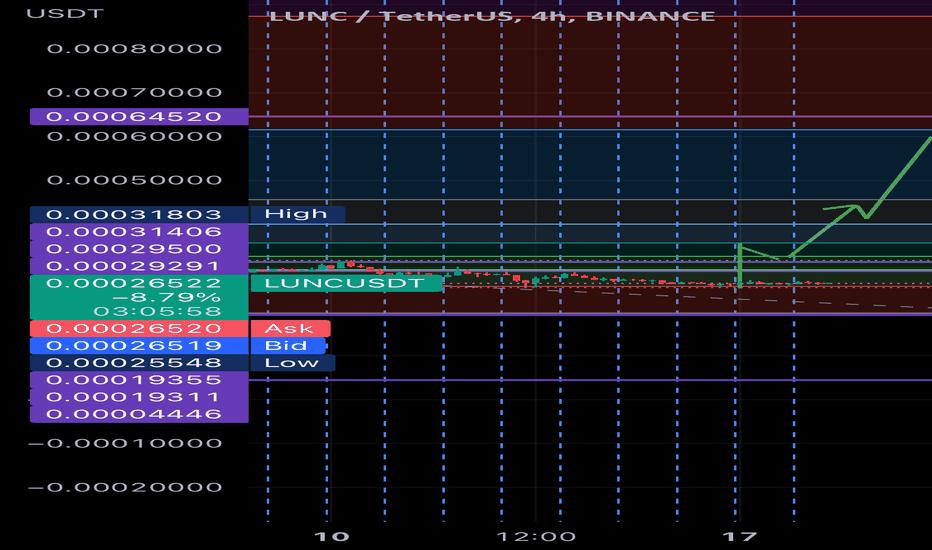Screen dimensions: 932x550
Task: Click the -0.00020000 price scale value
Action: click(x=125, y=487)
